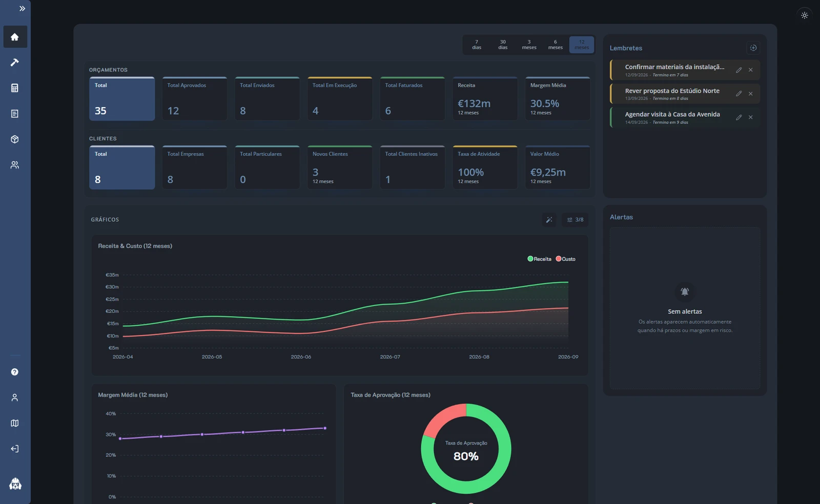820x504 pixels.
Task: Open the hammer icon in the sidebar
Action: click(x=15, y=62)
